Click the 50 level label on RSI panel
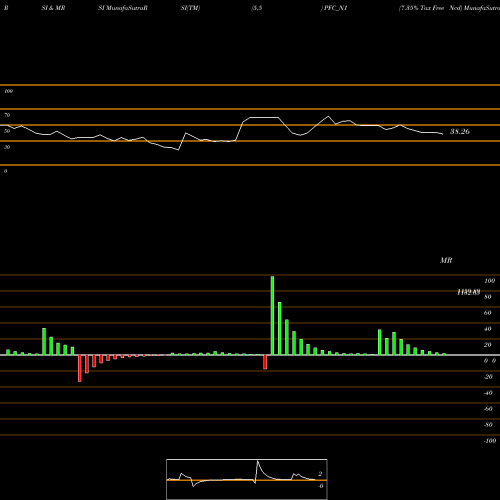The width and height of the screenshot is (500, 500). click(x=7, y=131)
